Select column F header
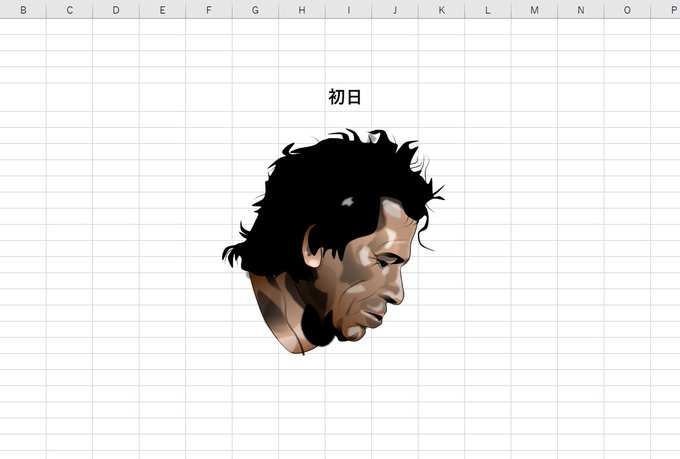This screenshot has width=680, height=459. 209,10
